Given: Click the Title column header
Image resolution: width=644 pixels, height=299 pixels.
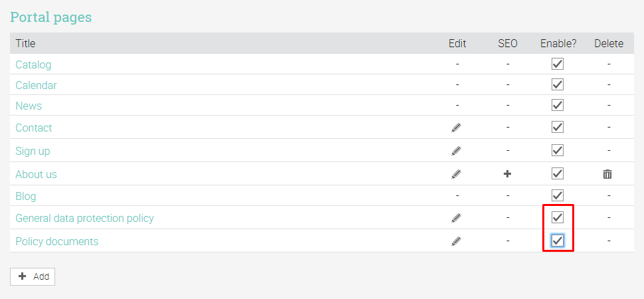Looking at the screenshot, I should 25,43.
